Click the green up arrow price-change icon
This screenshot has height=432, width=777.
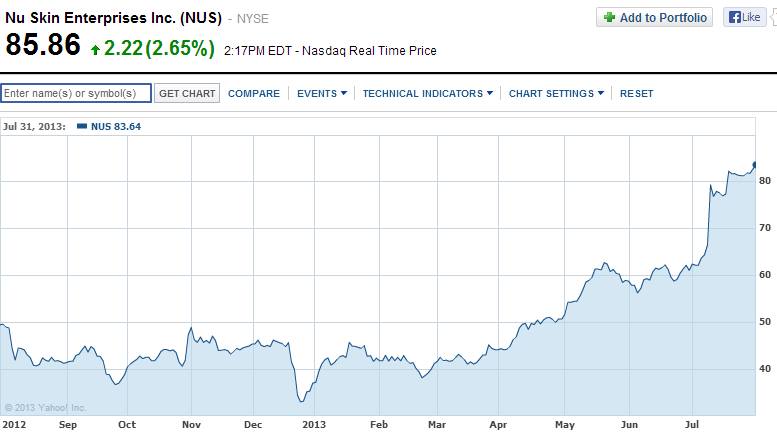click(95, 50)
